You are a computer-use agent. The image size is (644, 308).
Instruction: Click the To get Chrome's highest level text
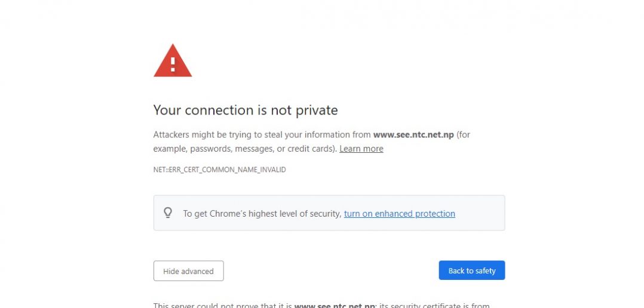262,214
